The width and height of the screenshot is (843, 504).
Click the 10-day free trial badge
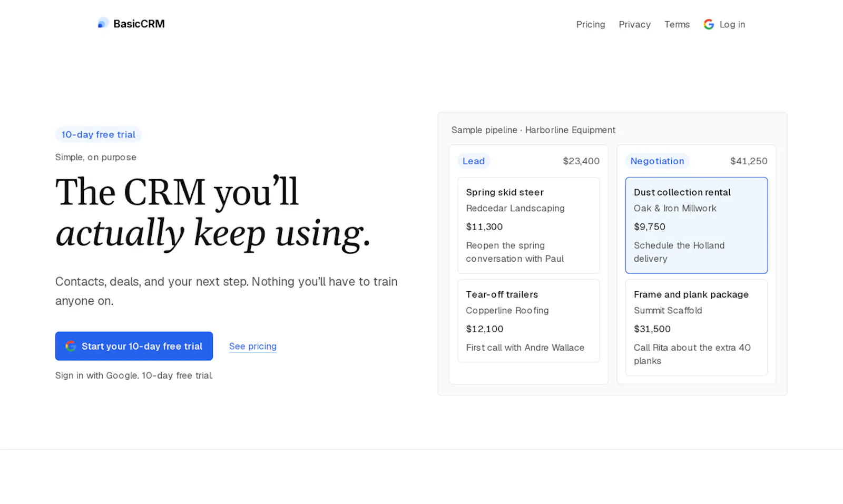point(99,134)
